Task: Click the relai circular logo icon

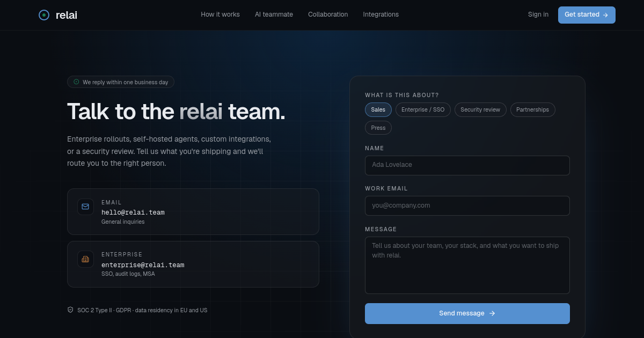Action: coord(44,15)
